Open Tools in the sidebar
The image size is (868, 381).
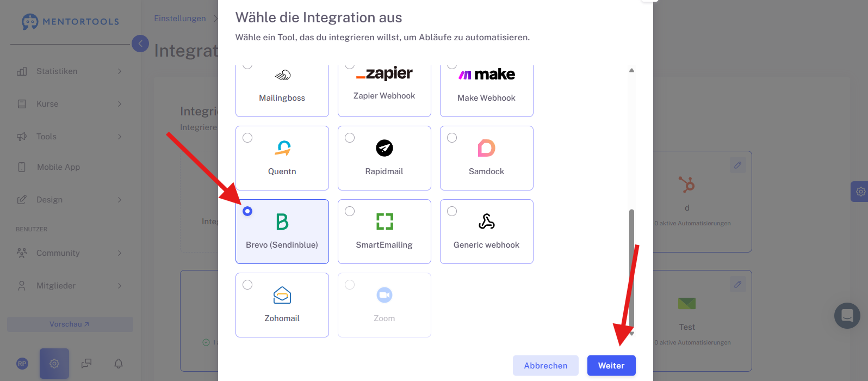pyautogui.click(x=70, y=137)
